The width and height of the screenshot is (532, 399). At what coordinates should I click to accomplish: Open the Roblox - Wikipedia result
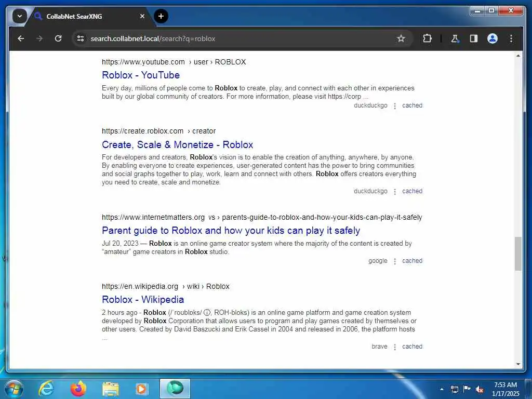click(143, 300)
